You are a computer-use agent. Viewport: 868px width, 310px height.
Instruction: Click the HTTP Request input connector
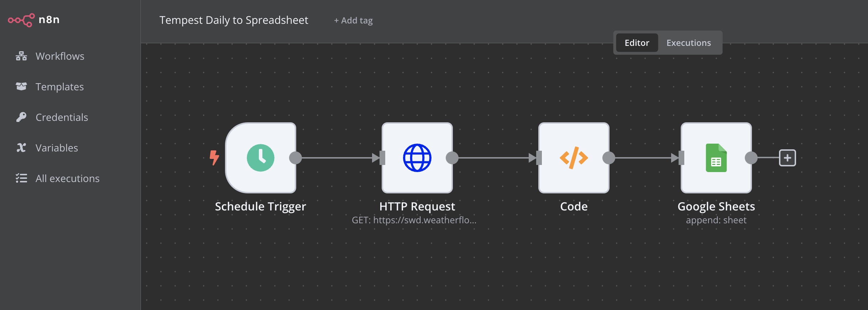tap(382, 158)
